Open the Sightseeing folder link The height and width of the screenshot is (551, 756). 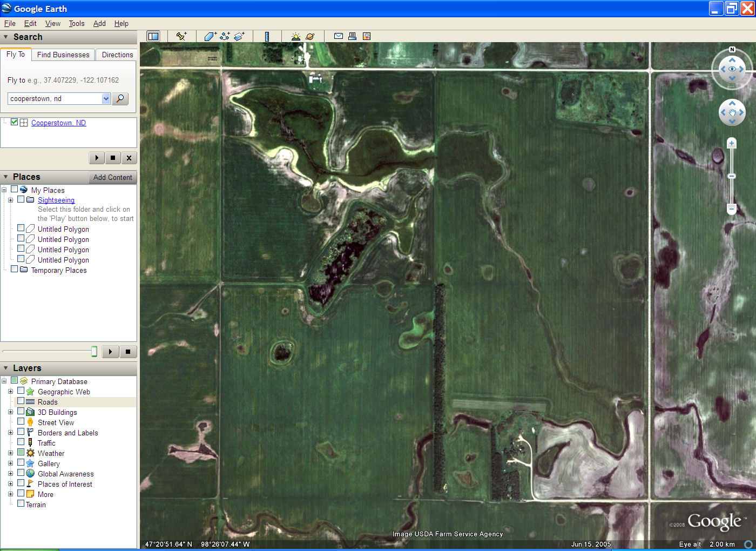[x=56, y=200]
